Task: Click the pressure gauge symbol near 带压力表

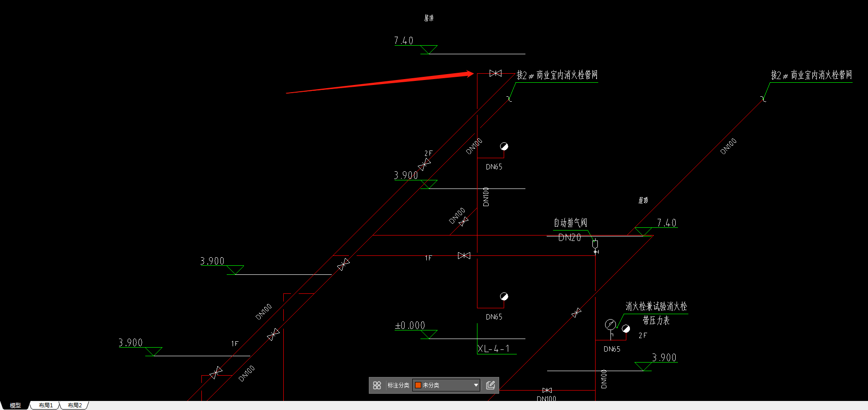Action: [610, 325]
